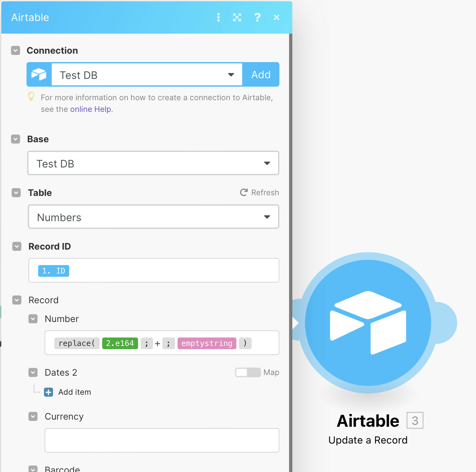Screen dimensions: 476x472
Task: Click the 1. ID pill in Record ID
Action: pos(54,271)
